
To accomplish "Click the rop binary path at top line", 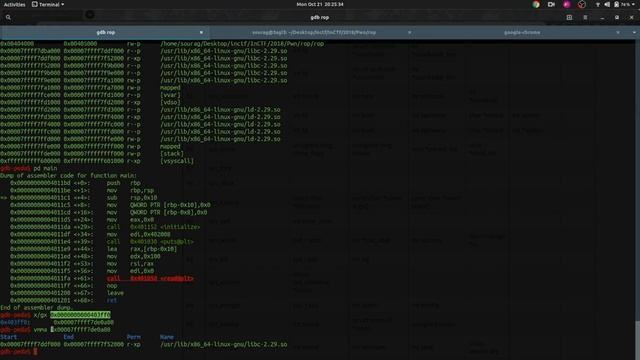I will pos(242,44).
